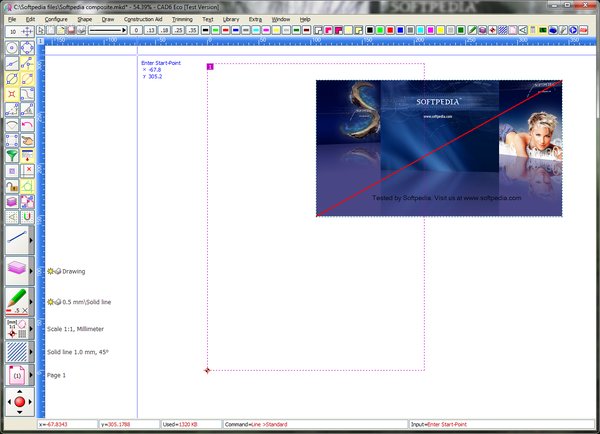Click the arrow pointer selection tool
The width and height of the screenshot is (600, 434).
(x=41, y=30)
